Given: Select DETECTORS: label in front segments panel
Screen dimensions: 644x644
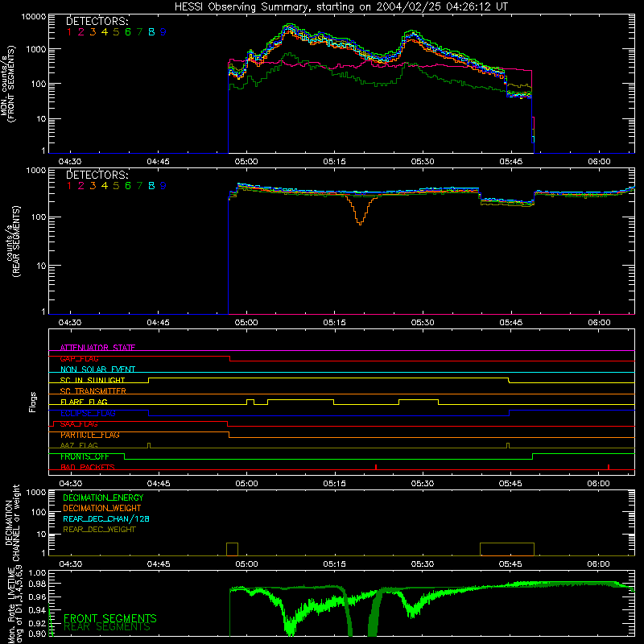Looking at the screenshot, I should pyautogui.click(x=97, y=21).
